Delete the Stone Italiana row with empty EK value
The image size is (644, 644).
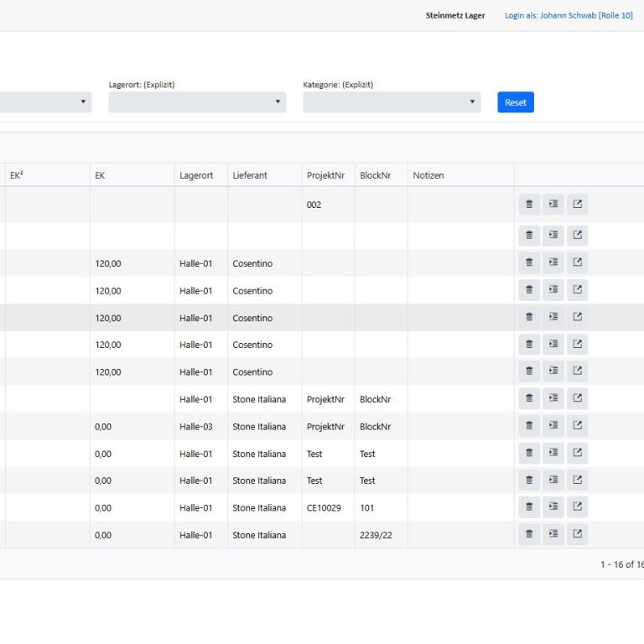529,398
